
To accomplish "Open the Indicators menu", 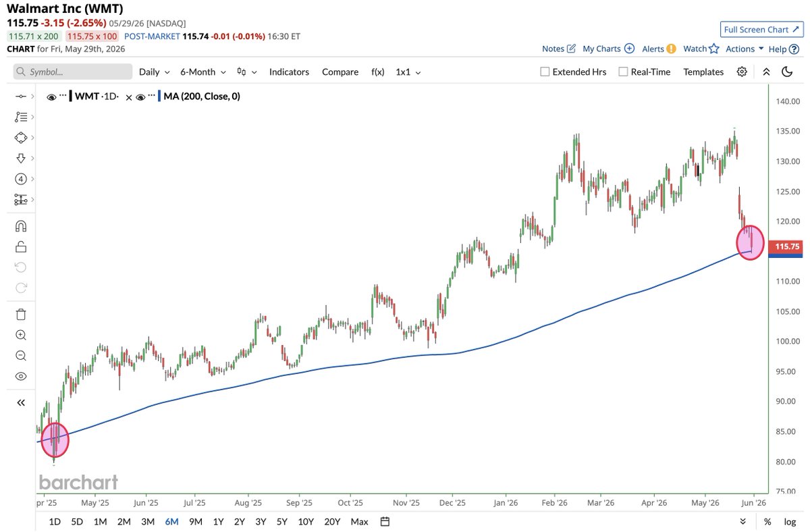I will (x=289, y=72).
